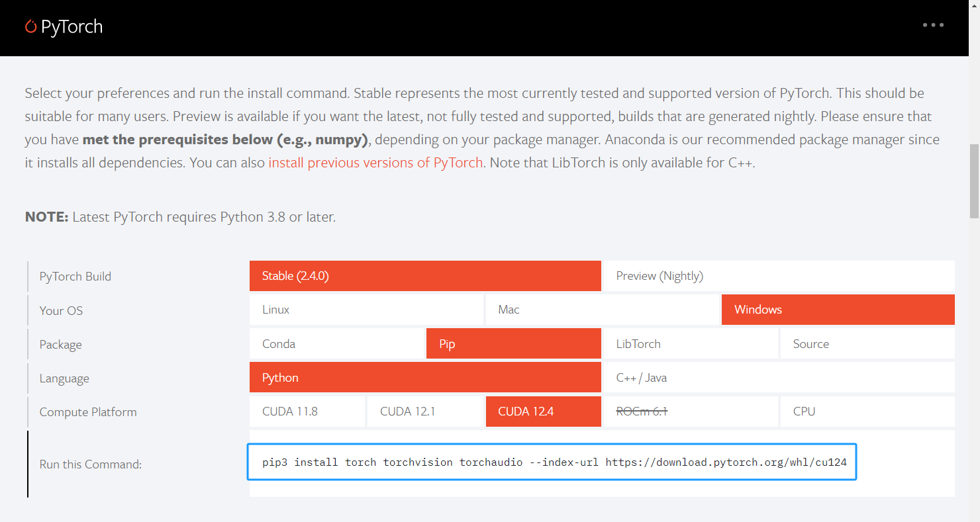Choose Python as the language

[424, 378]
